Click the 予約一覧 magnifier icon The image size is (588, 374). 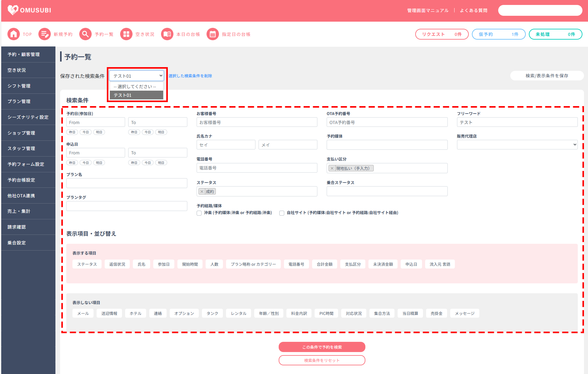tap(85, 34)
